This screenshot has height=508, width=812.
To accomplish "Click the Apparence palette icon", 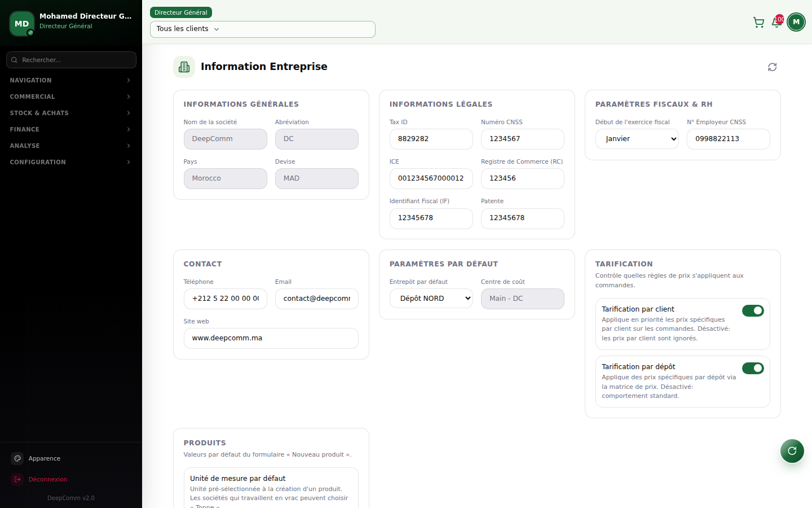I will coord(17,458).
